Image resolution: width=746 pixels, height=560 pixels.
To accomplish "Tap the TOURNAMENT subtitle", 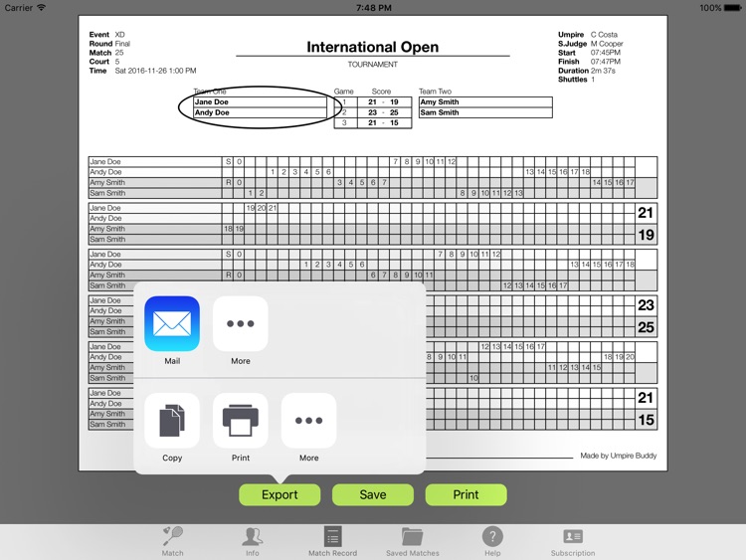I will tap(373, 65).
